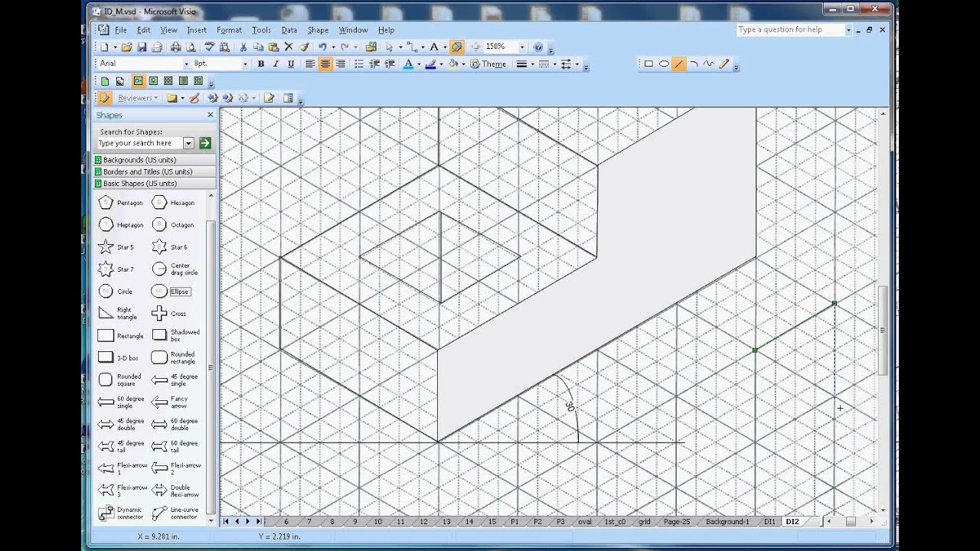Open the File menu
This screenshot has width=980, height=551.
click(x=121, y=30)
